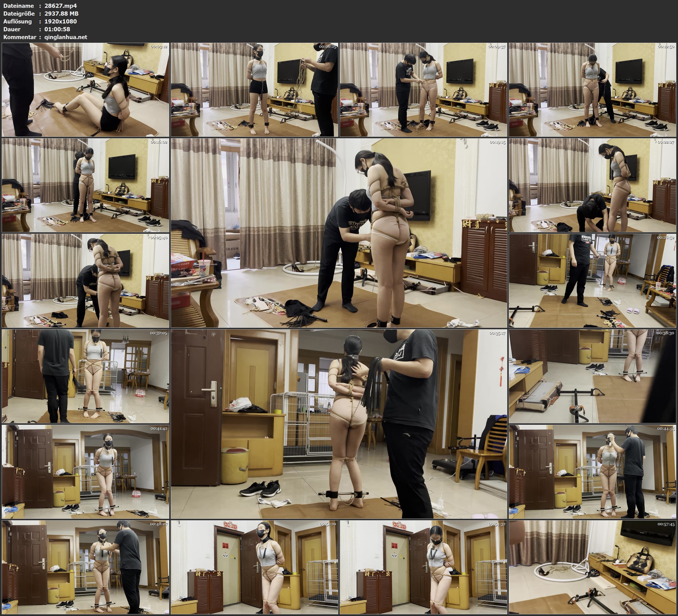Click the thumbnail timestamped 00:03:12
Viewport: 678px width, 616px height.
pos(85,89)
